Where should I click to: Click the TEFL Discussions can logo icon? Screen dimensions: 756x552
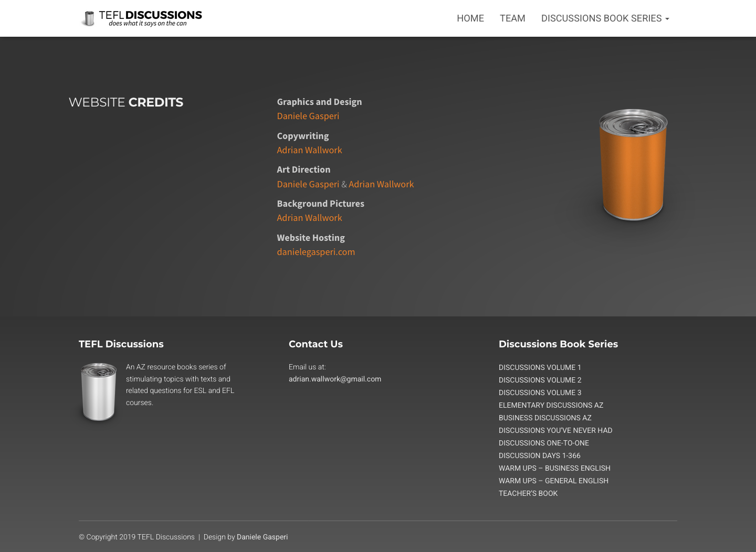click(x=89, y=17)
